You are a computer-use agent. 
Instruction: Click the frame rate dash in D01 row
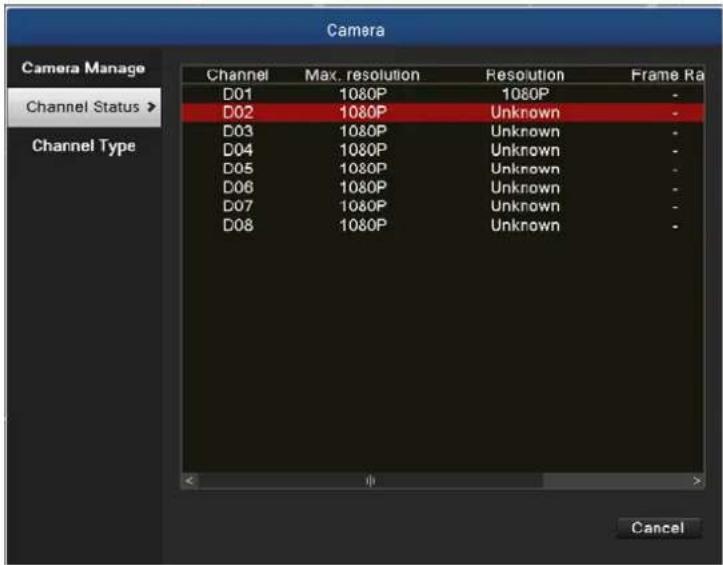point(675,96)
